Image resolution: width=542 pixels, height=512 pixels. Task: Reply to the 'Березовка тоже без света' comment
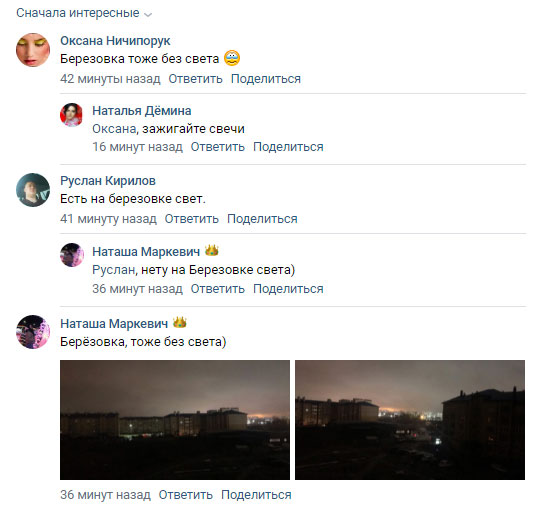point(195,79)
